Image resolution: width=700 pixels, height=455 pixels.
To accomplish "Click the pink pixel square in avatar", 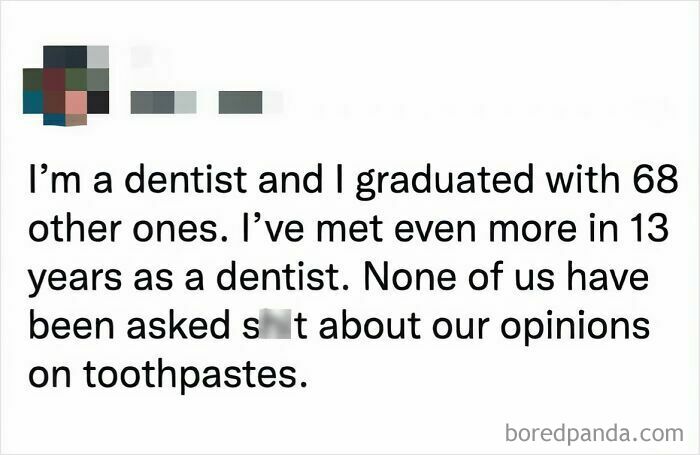I will [x=76, y=102].
